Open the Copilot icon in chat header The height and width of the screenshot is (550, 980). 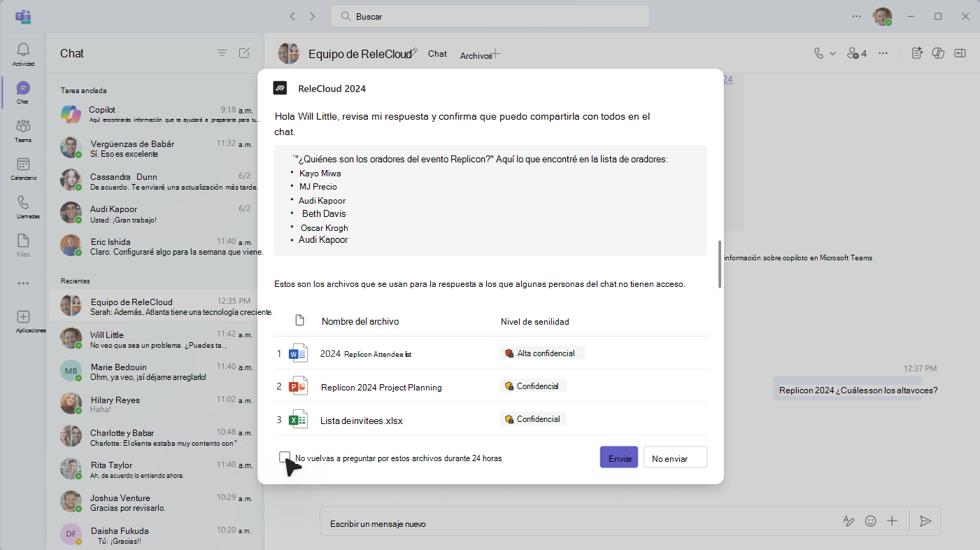[939, 53]
